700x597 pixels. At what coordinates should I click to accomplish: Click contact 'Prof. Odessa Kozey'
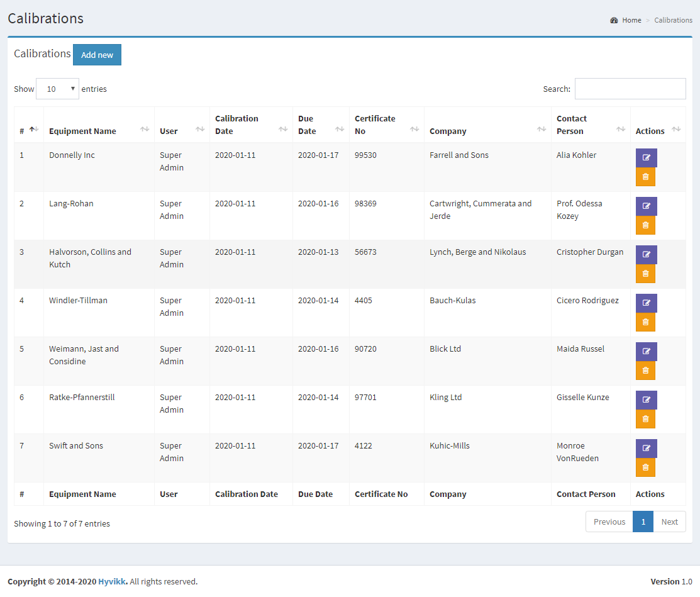[579, 210]
